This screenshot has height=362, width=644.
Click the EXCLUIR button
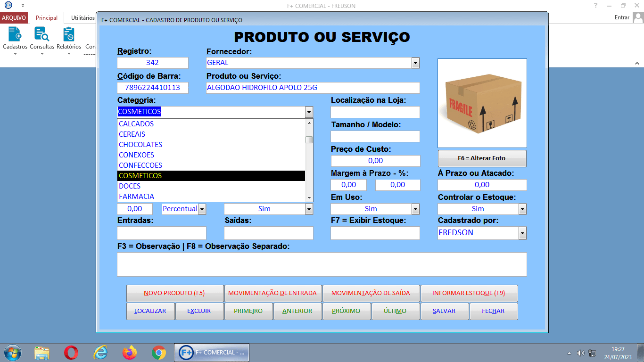pos(199,311)
